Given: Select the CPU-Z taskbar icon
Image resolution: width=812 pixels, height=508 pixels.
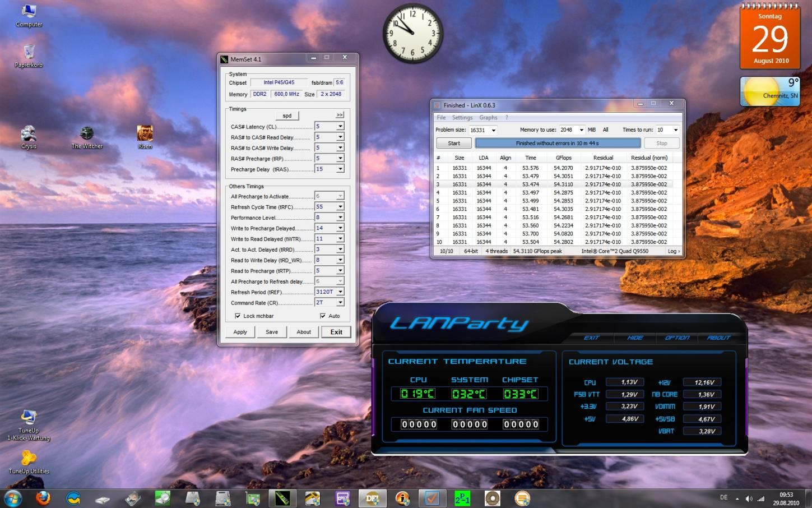Looking at the screenshot, I should [342, 498].
